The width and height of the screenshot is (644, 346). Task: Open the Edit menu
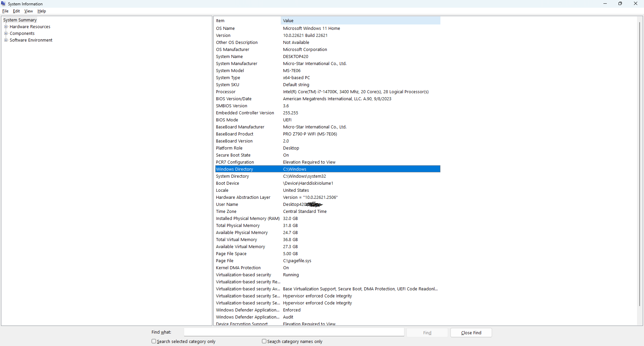16,11
